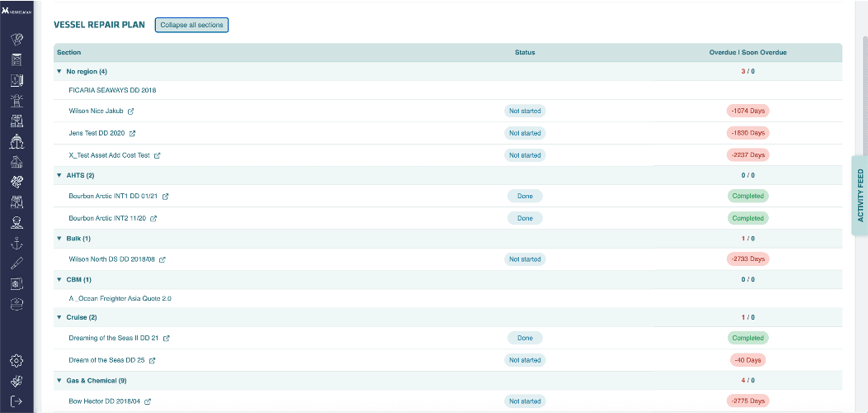Open Jens Test DD 2020 project

(97, 133)
